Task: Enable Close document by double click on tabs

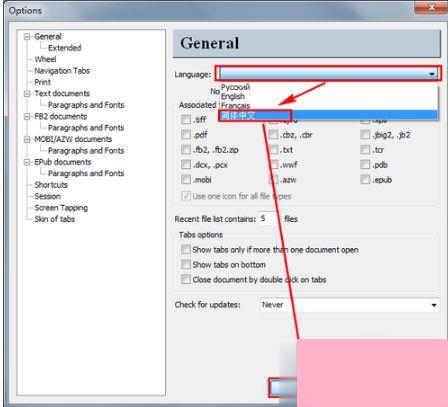Action: [x=186, y=279]
